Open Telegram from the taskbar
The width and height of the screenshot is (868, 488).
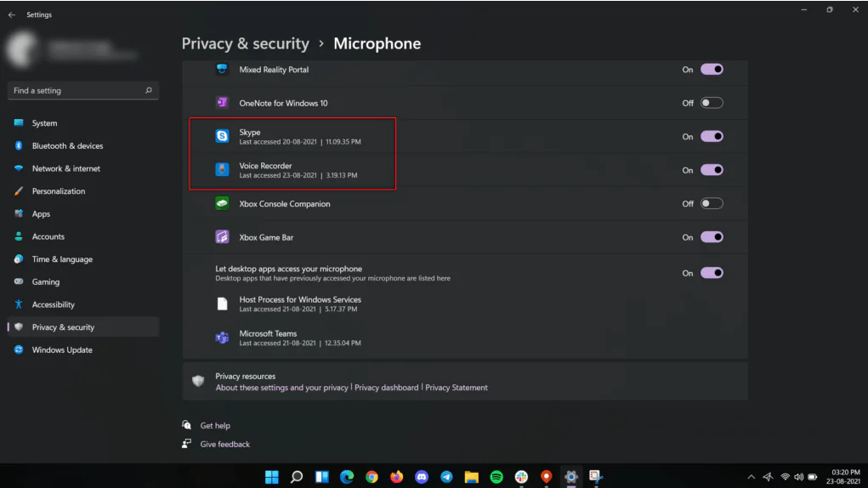(446, 477)
